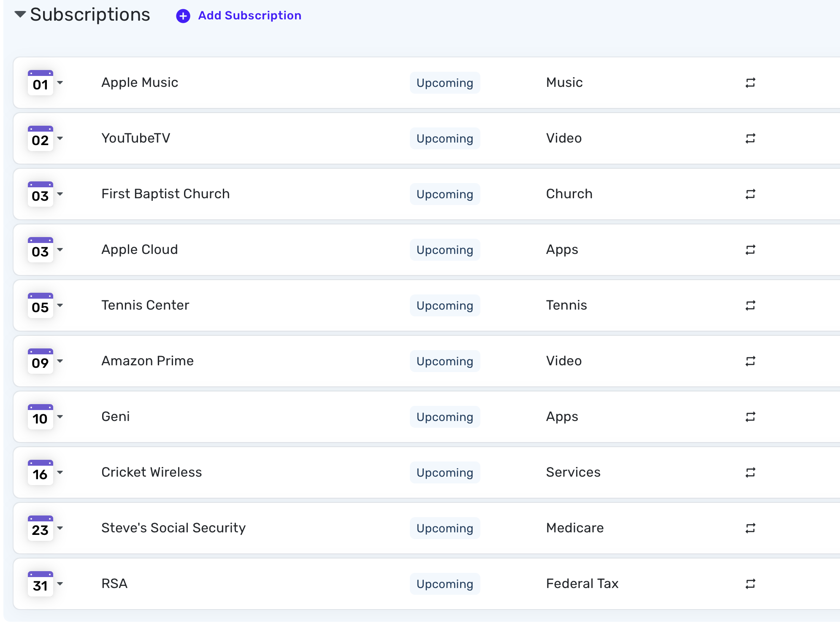The width and height of the screenshot is (840, 626).
Task: Expand the date dropdown arrow for Geni
Action: [60, 417]
